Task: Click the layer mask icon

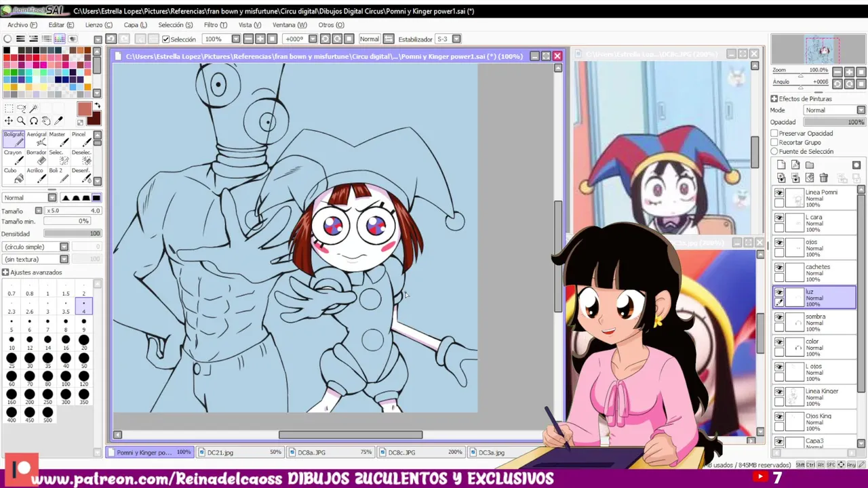Action: click(856, 165)
